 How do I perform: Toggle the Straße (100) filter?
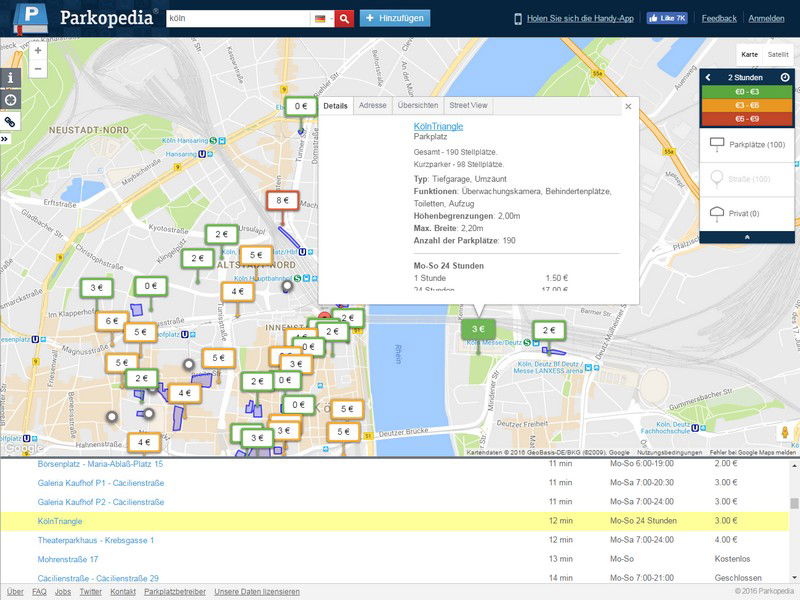coord(747,179)
